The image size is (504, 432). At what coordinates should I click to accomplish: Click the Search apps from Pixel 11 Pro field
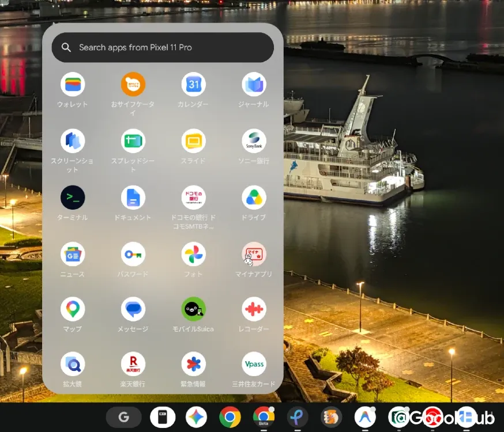click(163, 47)
